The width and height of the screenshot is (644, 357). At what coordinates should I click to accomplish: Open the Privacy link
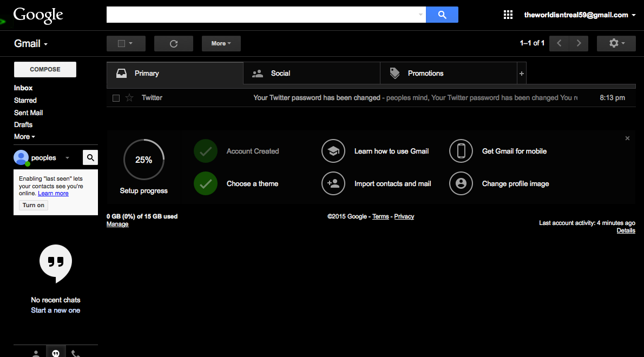click(404, 216)
